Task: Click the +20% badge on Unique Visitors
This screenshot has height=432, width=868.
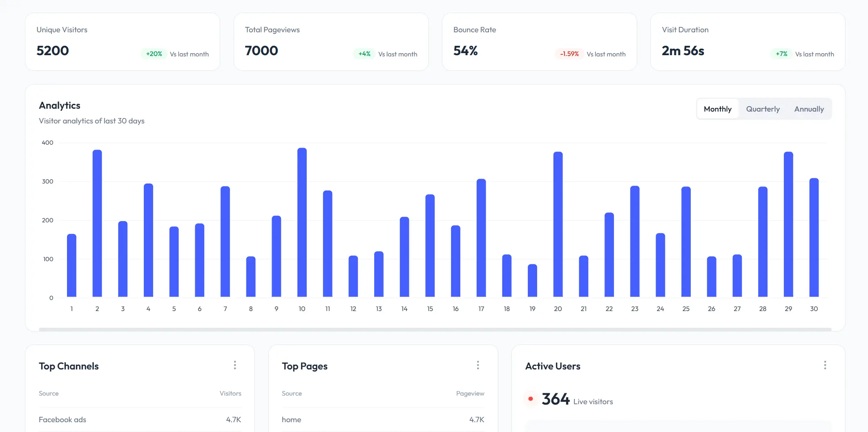Action: pos(153,54)
